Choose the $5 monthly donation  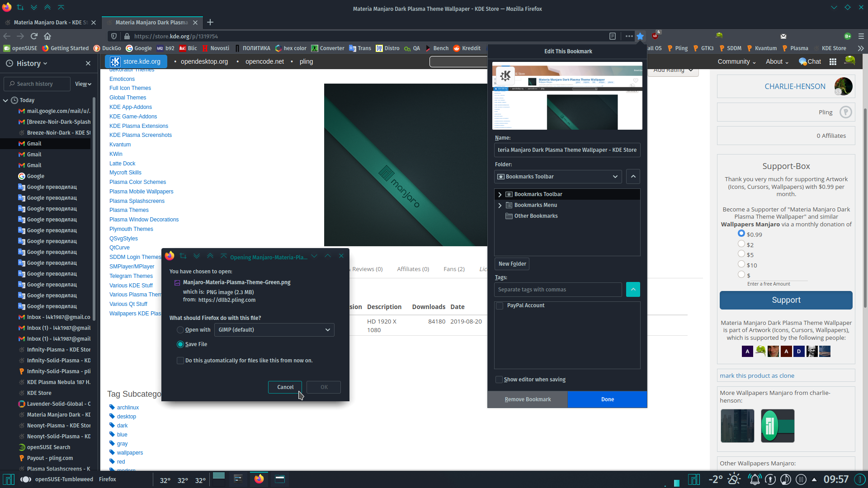coord(741,254)
